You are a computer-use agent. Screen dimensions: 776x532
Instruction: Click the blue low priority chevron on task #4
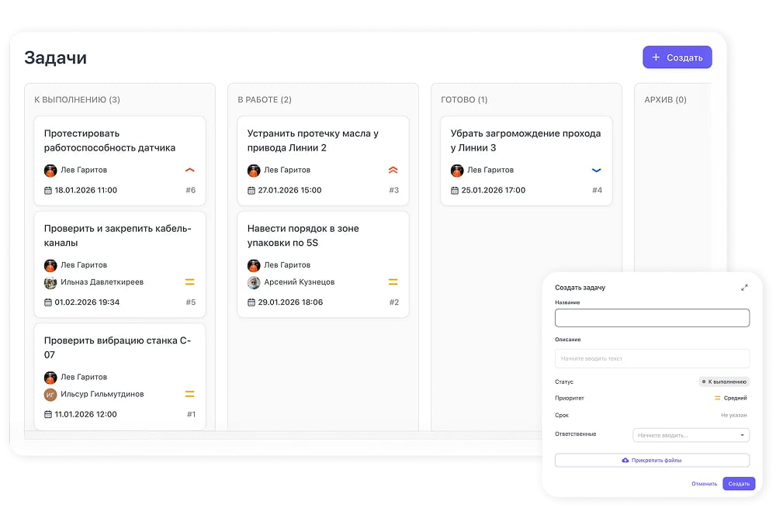point(596,170)
